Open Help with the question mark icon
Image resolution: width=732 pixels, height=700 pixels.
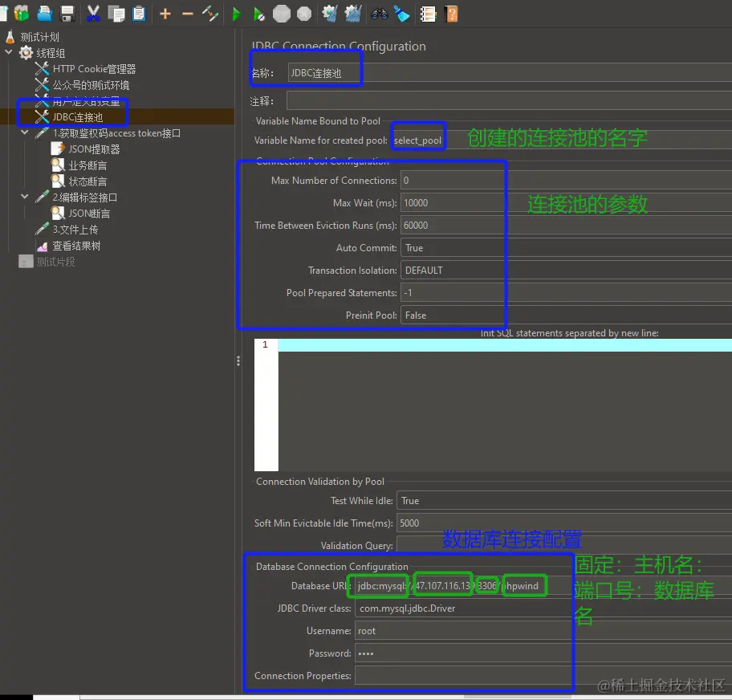tap(451, 14)
